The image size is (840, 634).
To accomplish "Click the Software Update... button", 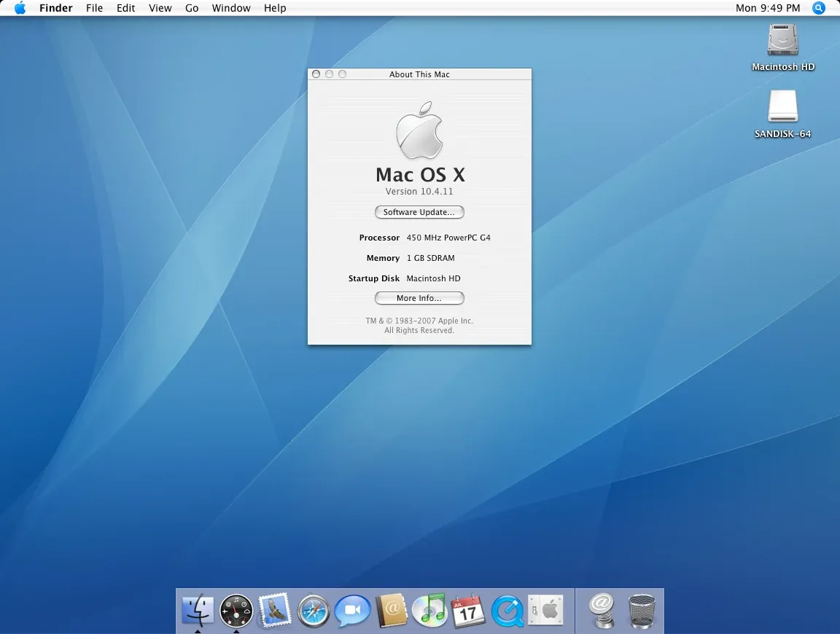I will click(419, 212).
